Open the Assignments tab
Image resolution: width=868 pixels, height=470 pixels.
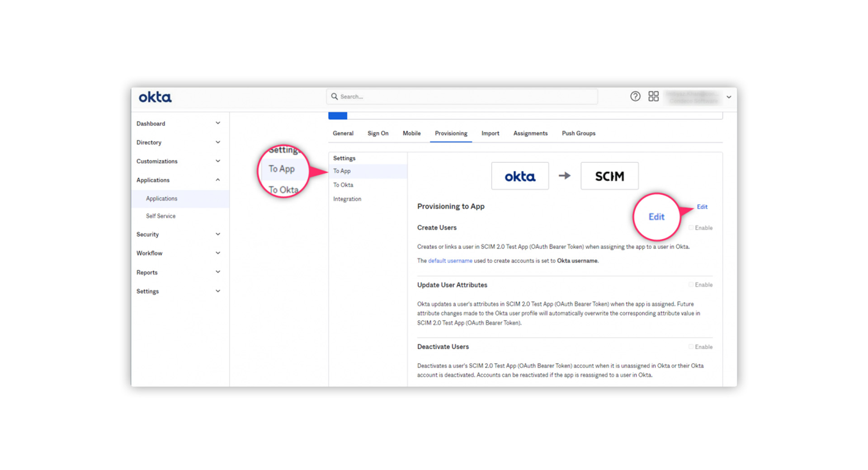(x=530, y=133)
